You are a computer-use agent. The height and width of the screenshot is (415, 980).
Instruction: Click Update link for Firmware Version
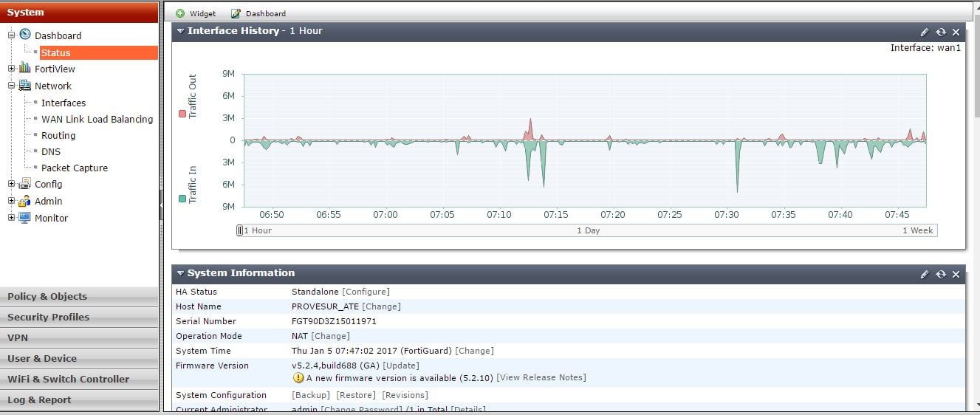pyautogui.click(x=401, y=366)
